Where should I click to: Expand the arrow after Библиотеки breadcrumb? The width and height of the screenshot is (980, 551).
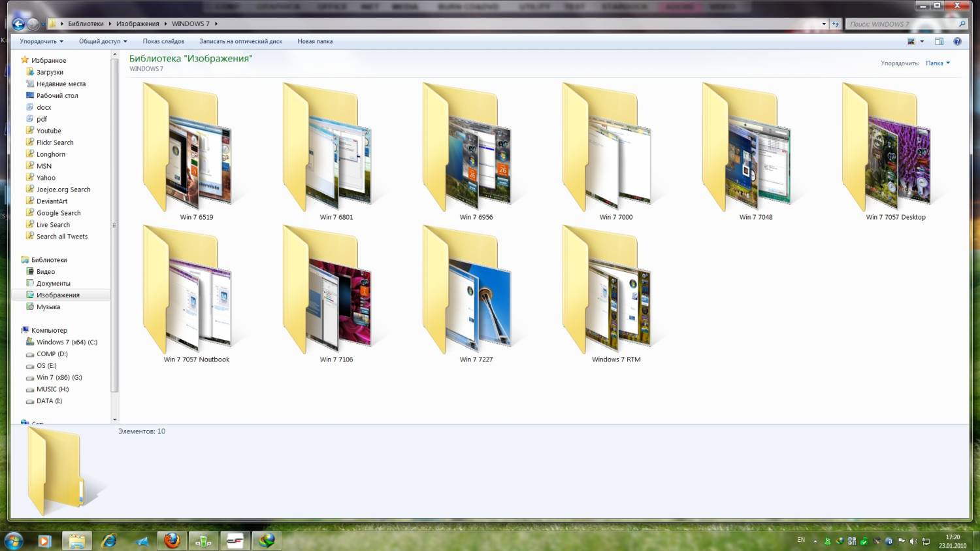110,24
